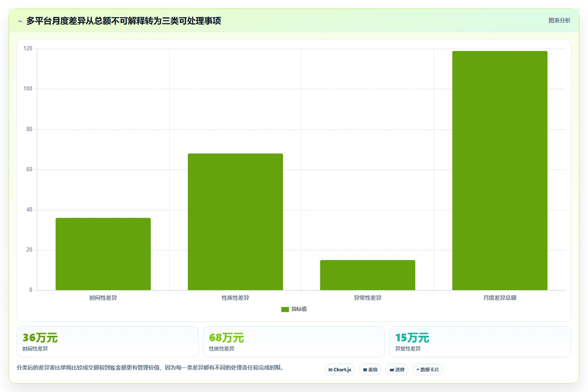Viewport: 588px width, 392px height.
Task: Click the 时间性差异 x-axis label
Action: click(103, 298)
